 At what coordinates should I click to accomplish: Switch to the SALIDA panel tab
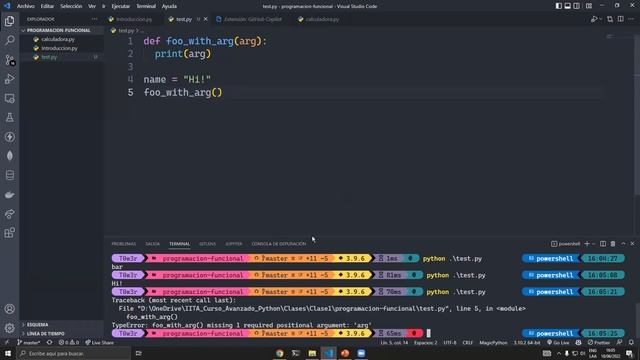click(152, 244)
